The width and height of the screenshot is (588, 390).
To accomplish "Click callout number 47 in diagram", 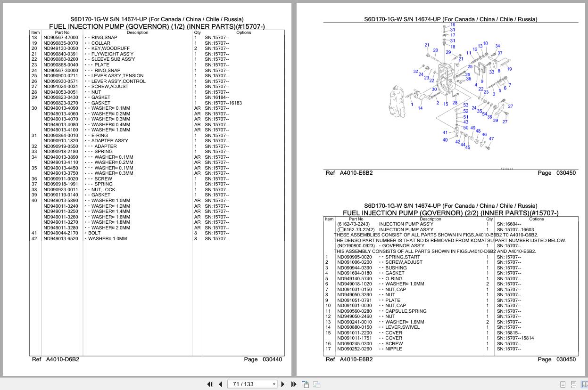I will click(491, 138).
